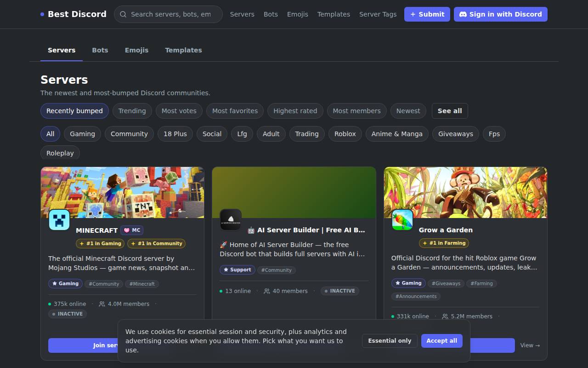The height and width of the screenshot is (368, 588).
Task: Accept all cookies
Action: pyautogui.click(x=442, y=341)
